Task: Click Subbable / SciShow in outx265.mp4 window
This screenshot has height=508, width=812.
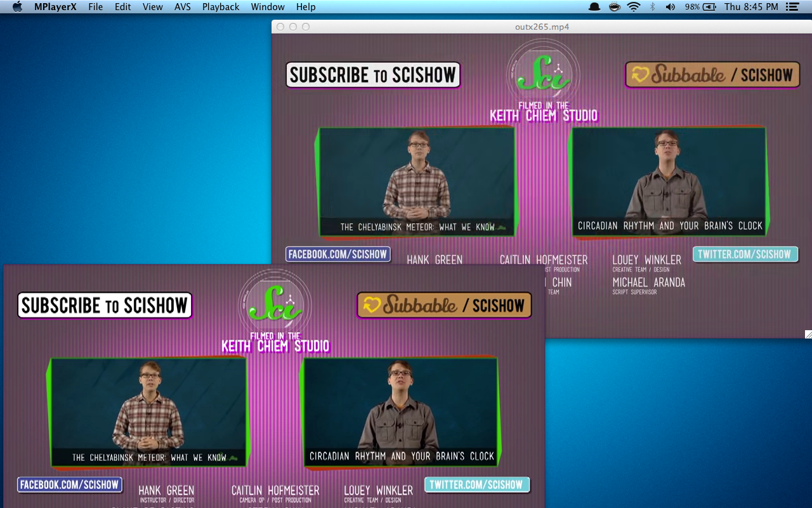Action: [x=712, y=75]
